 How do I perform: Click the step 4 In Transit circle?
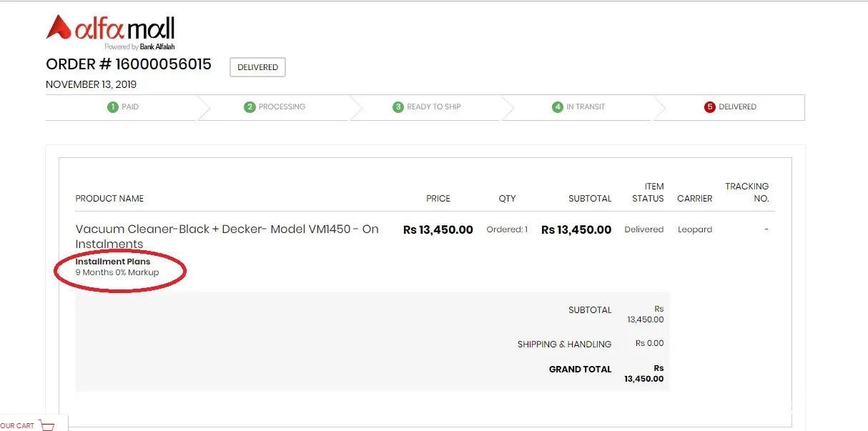click(558, 107)
